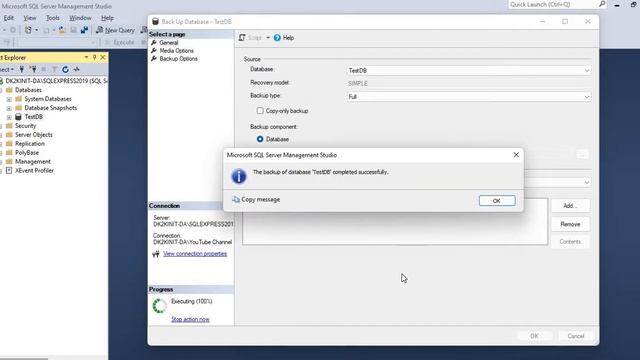Viewport: 640px width, 360px height.
Task: Select the Replication folder
Action: pyautogui.click(x=30, y=144)
